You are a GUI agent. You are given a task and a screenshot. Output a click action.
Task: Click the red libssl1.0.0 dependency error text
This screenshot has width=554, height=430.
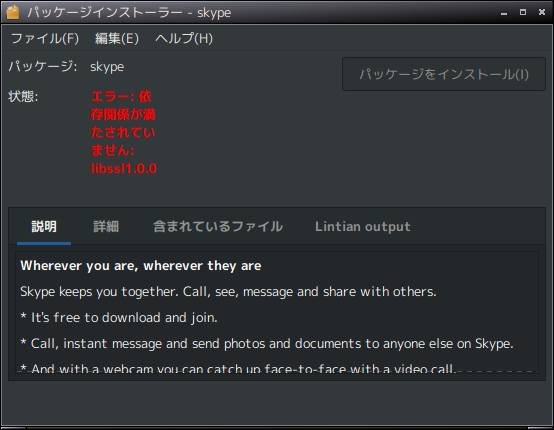[x=124, y=169]
